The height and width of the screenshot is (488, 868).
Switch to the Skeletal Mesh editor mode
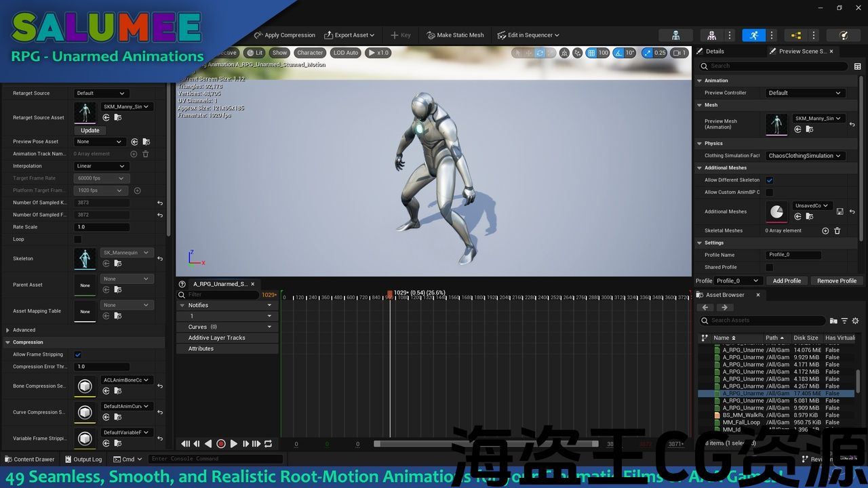(x=711, y=35)
